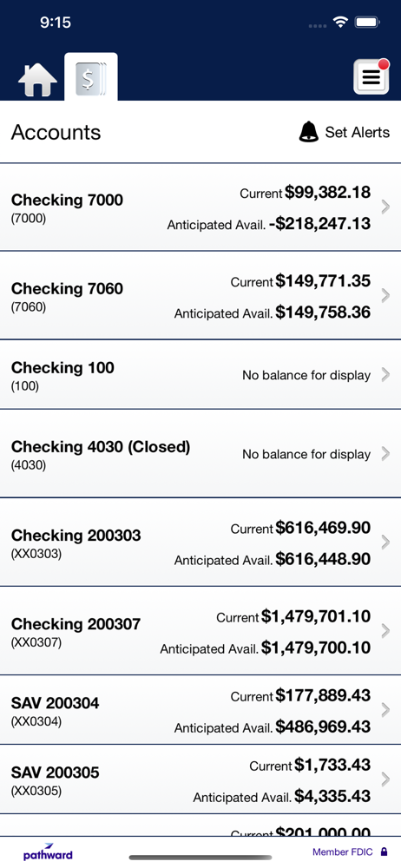Select Checking 200307 account row label

pyautogui.click(x=76, y=624)
